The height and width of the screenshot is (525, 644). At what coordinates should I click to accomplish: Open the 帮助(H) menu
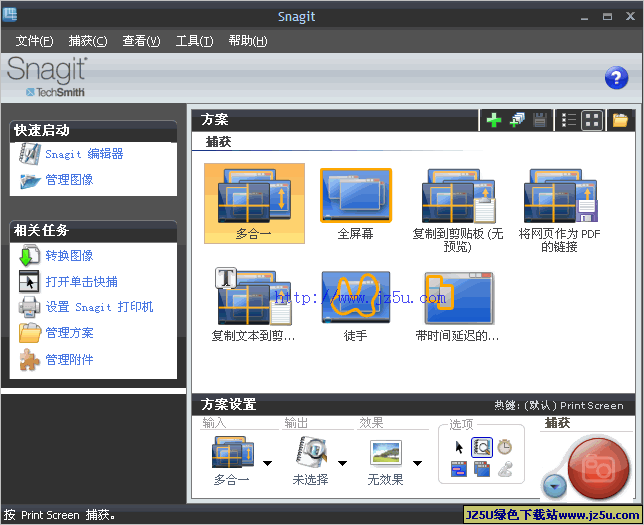pos(248,41)
